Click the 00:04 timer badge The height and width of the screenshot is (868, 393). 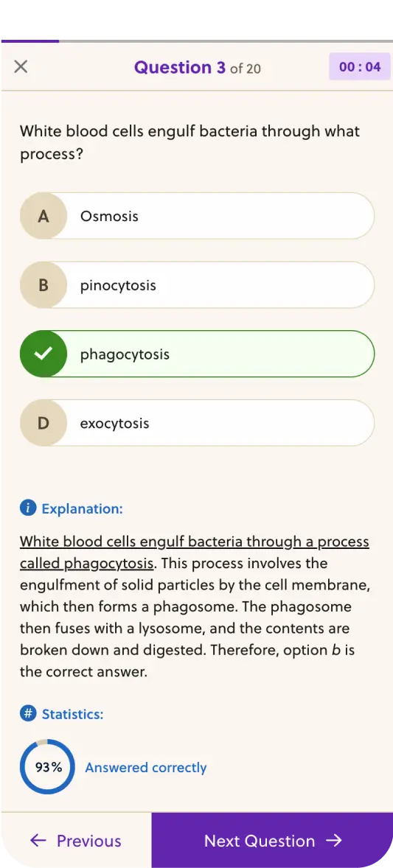pos(360,67)
